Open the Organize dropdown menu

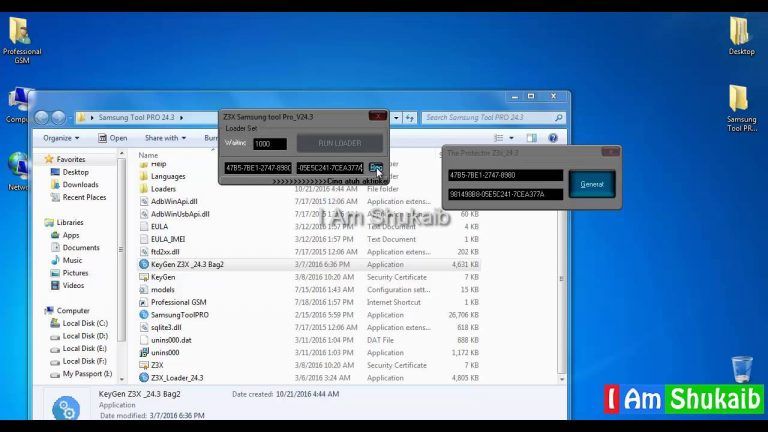click(61, 138)
